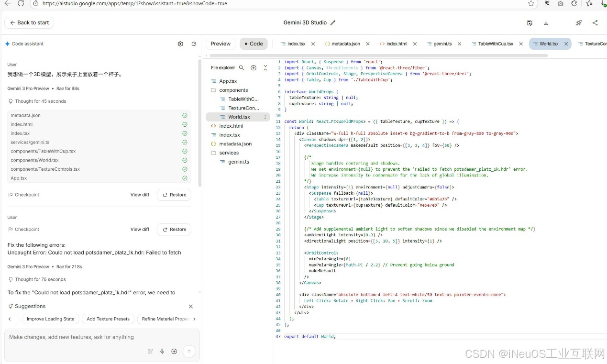The height and width of the screenshot is (364, 607).
Task: Search files in File explorer
Action: (x=242, y=68)
